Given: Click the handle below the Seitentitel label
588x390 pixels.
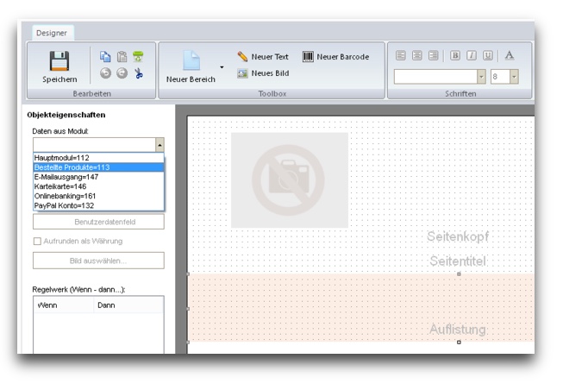Looking at the screenshot, I should (x=459, y=274).
